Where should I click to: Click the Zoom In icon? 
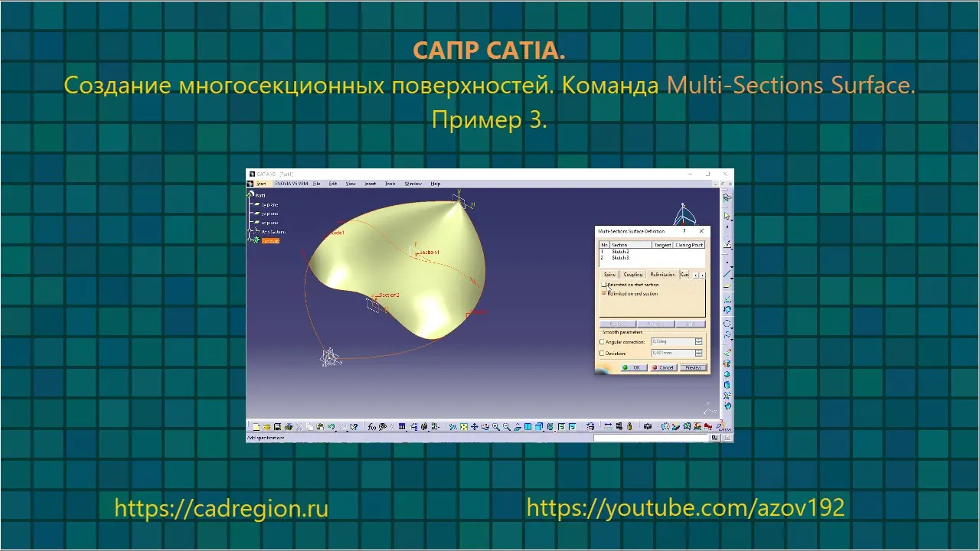tap(496, 427)
